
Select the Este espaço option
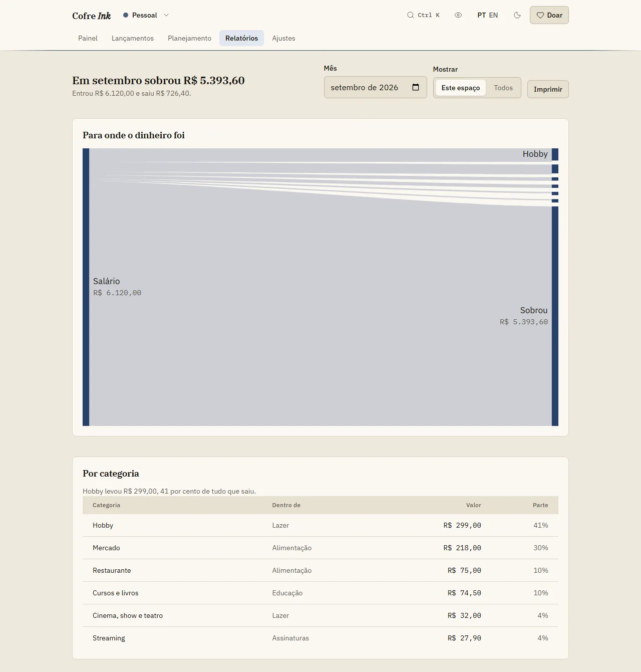pos(461,88)
